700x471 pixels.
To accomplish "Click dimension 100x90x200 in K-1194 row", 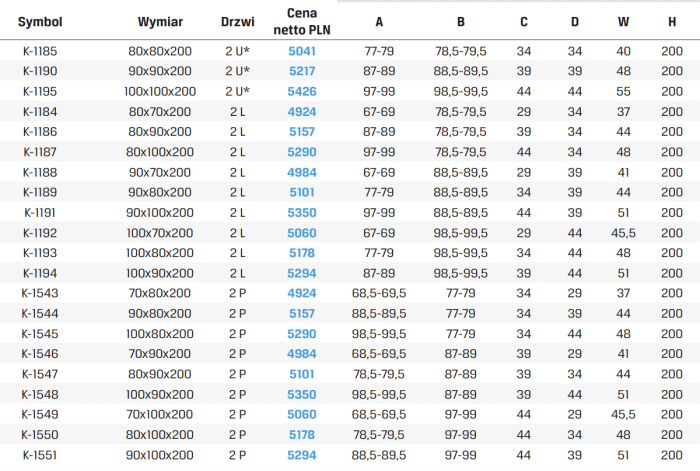I will [160, 273].
